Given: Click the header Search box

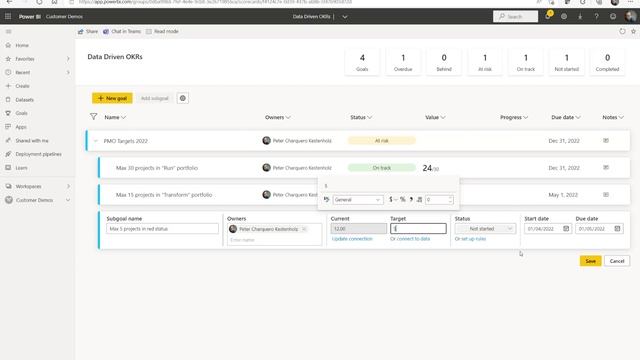Looking at the screenshot, I should [x=516, y=16].
